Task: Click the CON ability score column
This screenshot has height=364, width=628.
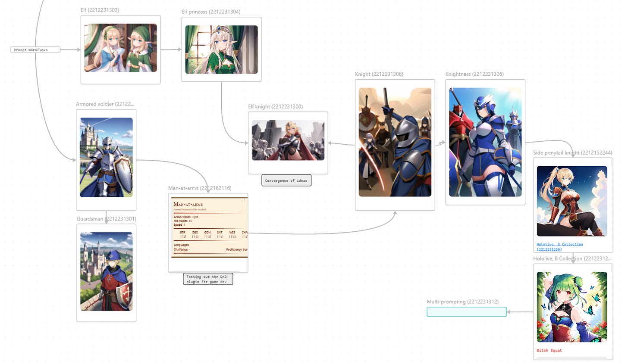Action: pyautogui.click(x=207, y=234)
